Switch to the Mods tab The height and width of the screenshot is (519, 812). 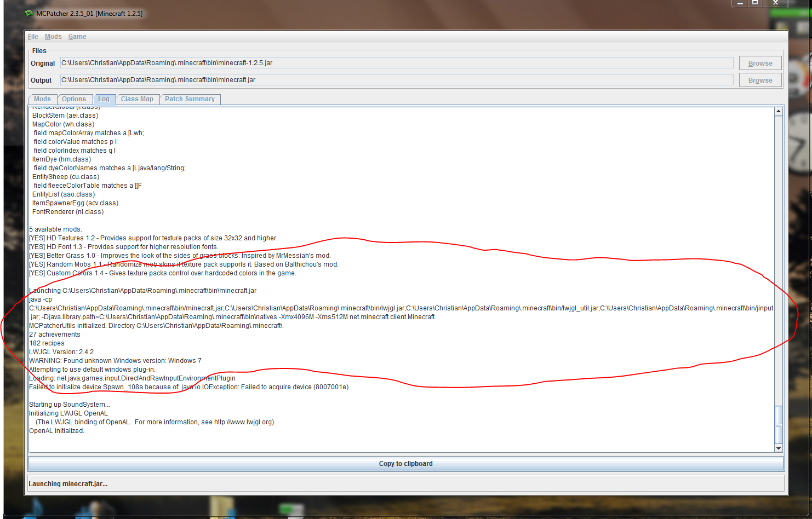(x=43, y=99)
